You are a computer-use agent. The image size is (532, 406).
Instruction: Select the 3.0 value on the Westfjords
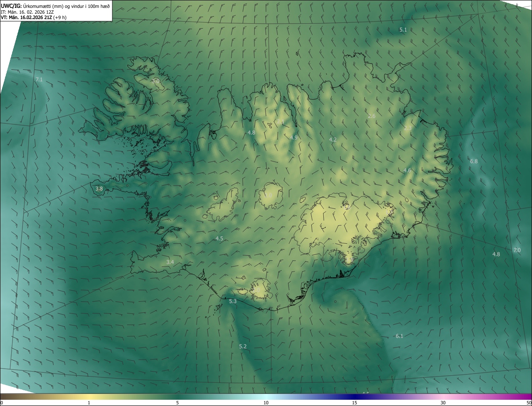(155, 81)
